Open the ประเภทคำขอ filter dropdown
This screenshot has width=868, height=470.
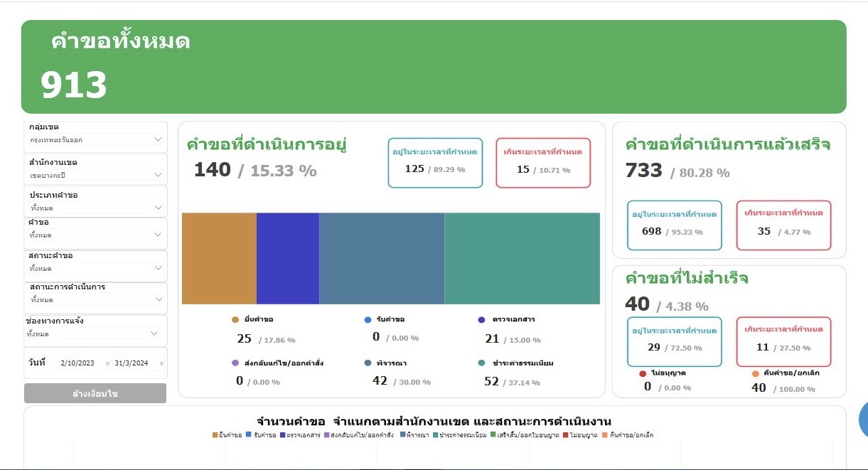click(95, 208)
